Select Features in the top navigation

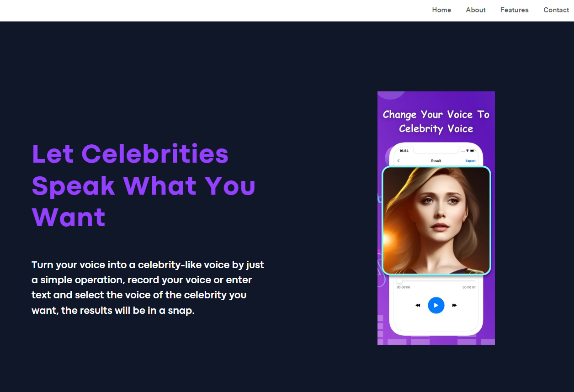pos(514,10)
